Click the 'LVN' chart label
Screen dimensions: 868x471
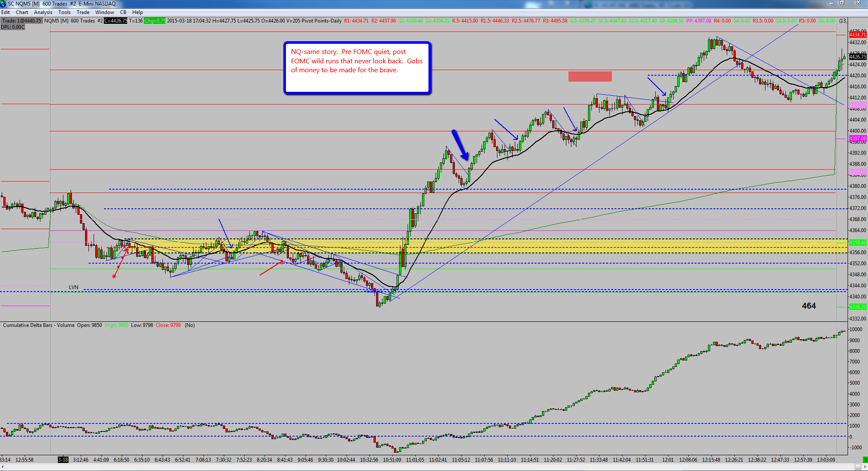tap(74, 287)
